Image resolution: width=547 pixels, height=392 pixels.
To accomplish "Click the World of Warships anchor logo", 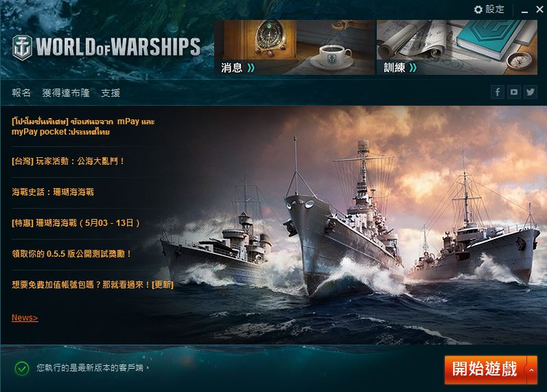I will point(23,47).
